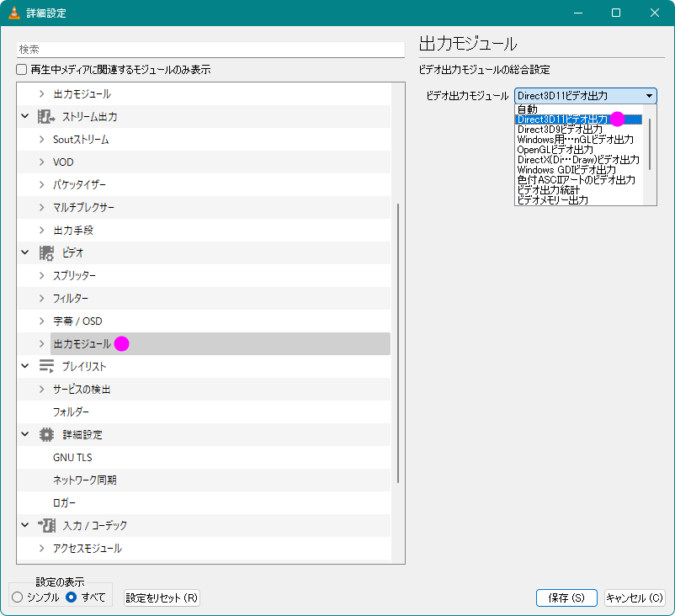Select the GNU TLS tree item
The height and width of the screenshot is (616, 675).
pyautogui.click(x=72, y=457)
